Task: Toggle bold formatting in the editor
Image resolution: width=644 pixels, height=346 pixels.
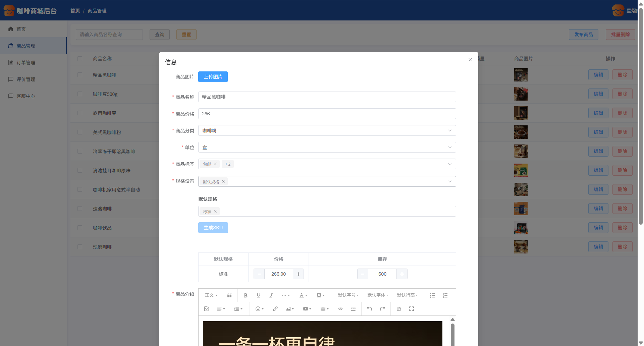Action: tap(246, 295)
